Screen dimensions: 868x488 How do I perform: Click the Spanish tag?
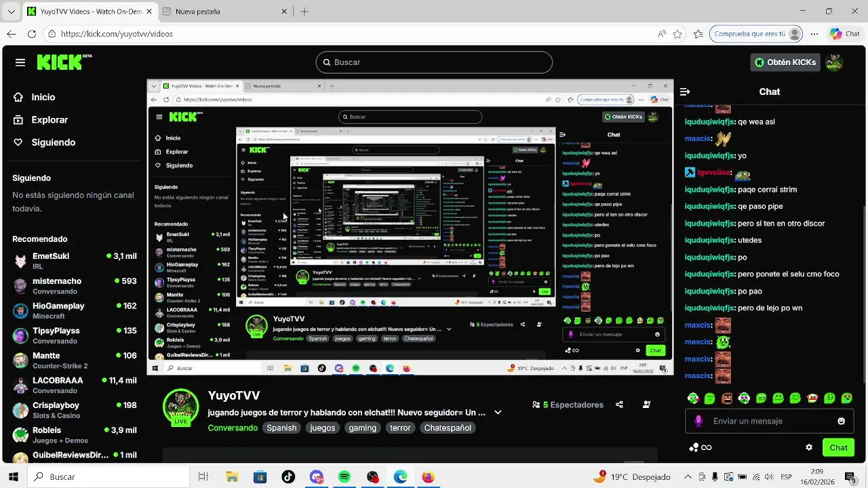click(x=281, y=428)
